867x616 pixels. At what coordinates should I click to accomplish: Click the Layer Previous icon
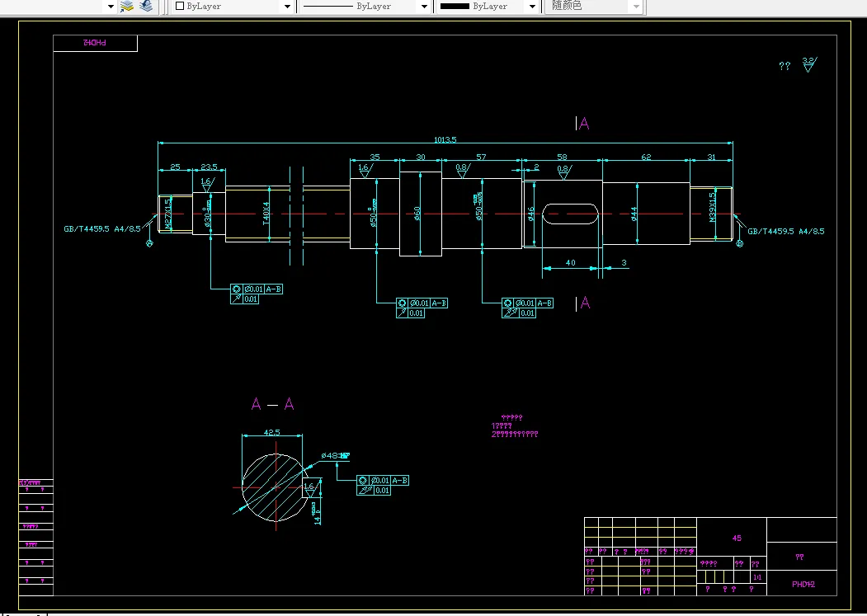click(146, 6)
